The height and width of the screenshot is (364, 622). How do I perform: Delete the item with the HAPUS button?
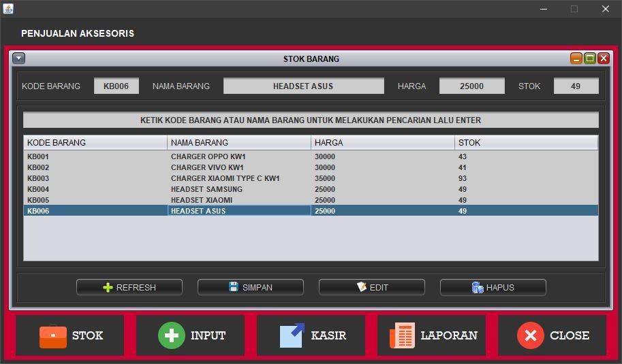[493, 287]
